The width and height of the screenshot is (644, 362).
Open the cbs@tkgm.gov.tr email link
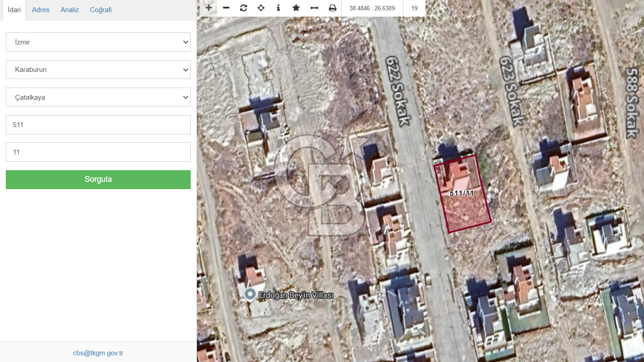(x=98, y=353)
